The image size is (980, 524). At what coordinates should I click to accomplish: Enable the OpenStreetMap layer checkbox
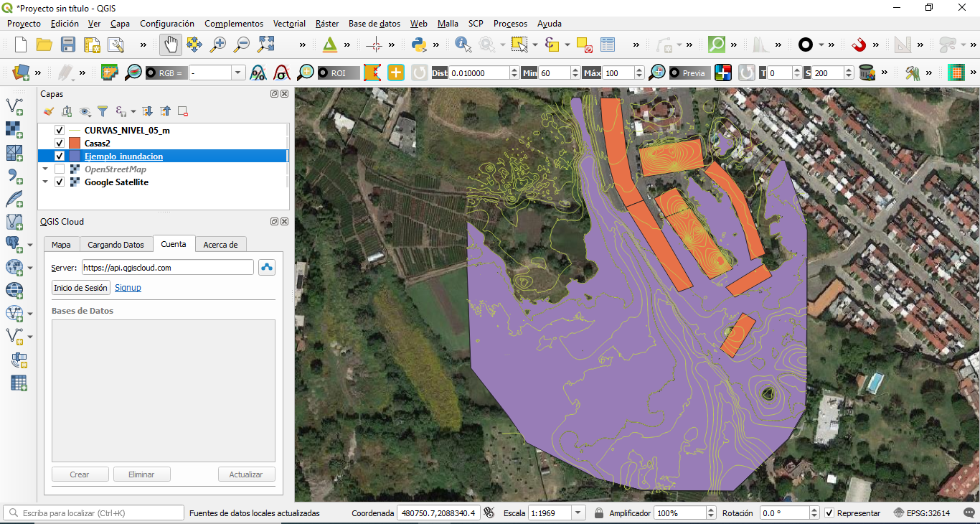point(60,169)
